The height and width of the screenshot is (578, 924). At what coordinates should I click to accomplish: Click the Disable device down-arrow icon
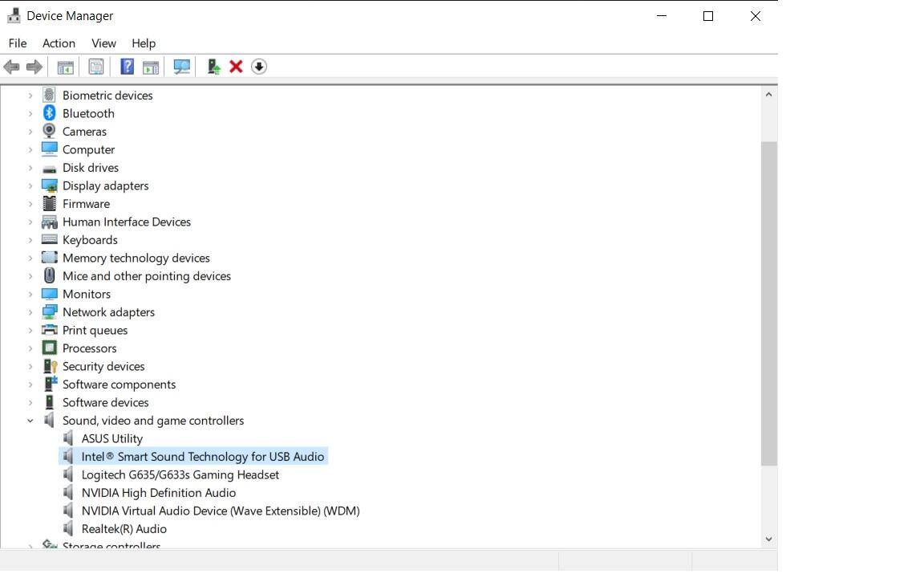click(x=258, y=67)
